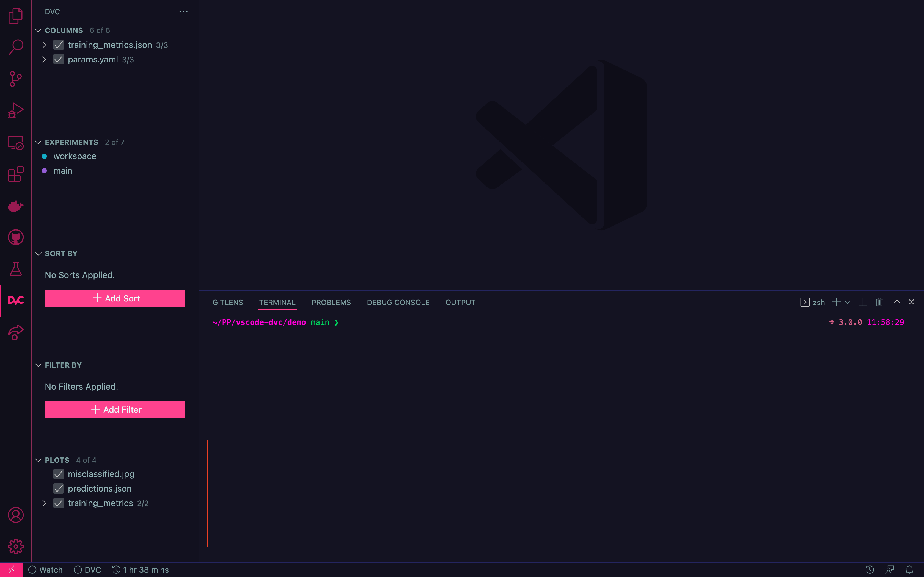Click the Add Filter button
924x577 pixels.
pyautogui.click(x=115, y=409)
